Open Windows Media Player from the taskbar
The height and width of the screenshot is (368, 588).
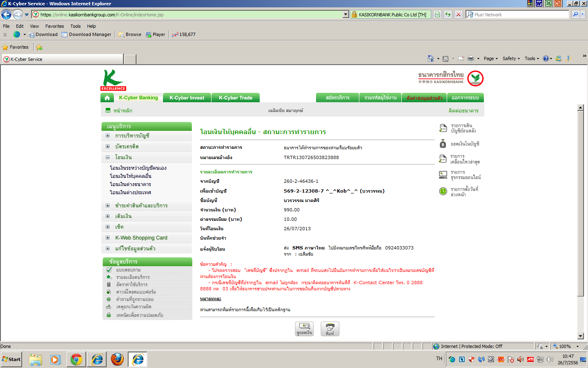pyautogui.click(x=55, y=359)
